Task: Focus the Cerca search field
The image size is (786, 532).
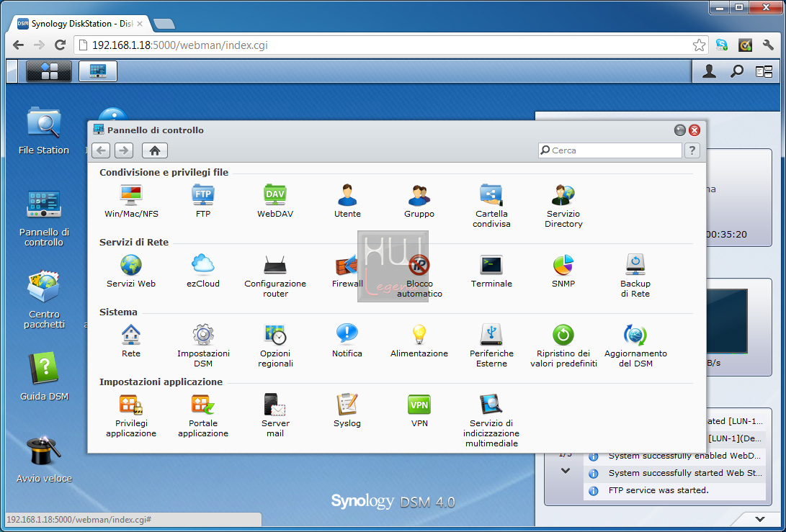Action: tap(610, 150)
